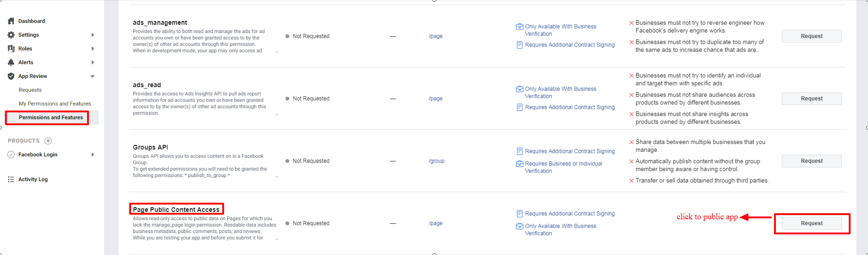868x255 pixels.
Task: Select Permissions and Features menu item
Action: point(51,117)
